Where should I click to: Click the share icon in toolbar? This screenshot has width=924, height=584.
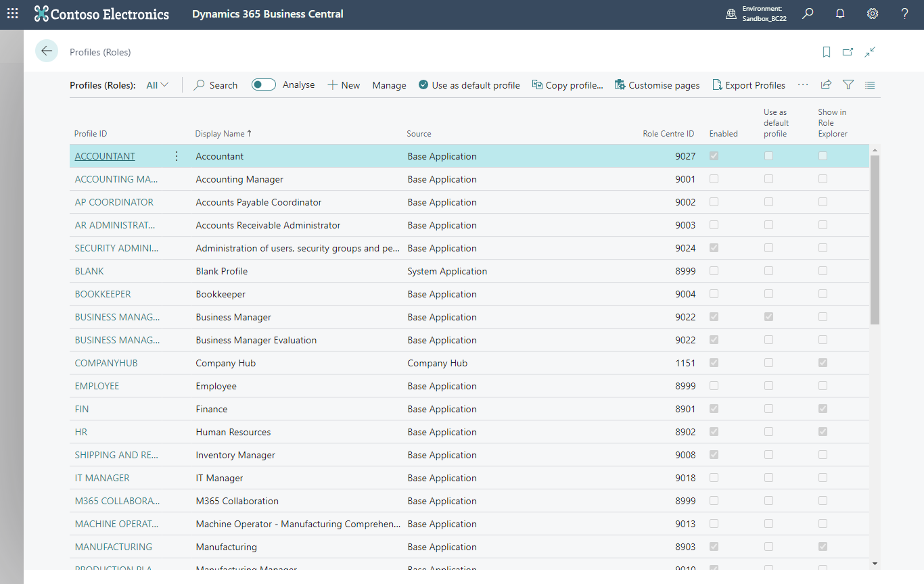pos(826,85)
